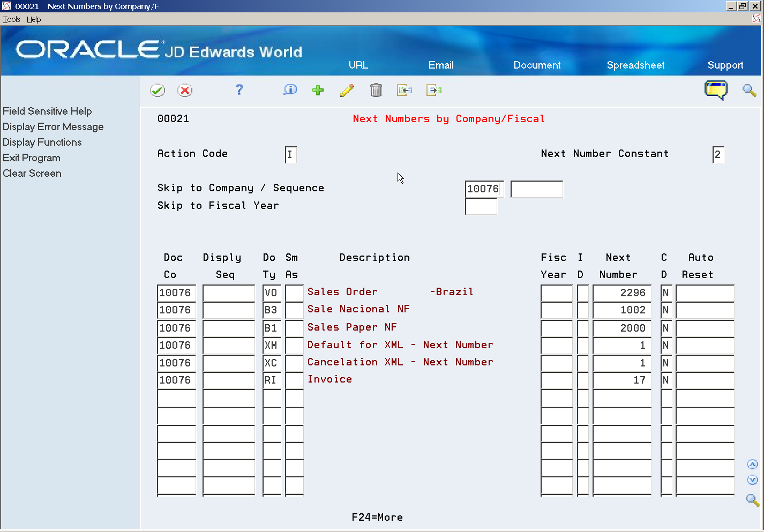Open the Help menu
Viewport: 764px width, 532px height.
[x=34, y=19]
